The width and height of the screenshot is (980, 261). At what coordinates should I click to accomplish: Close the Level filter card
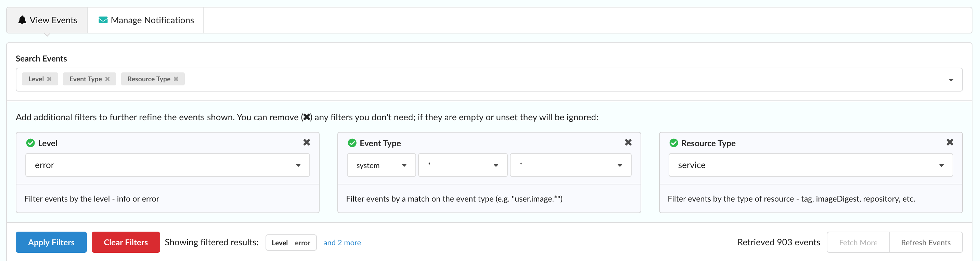pyautogui.click(x=306, y=142)
